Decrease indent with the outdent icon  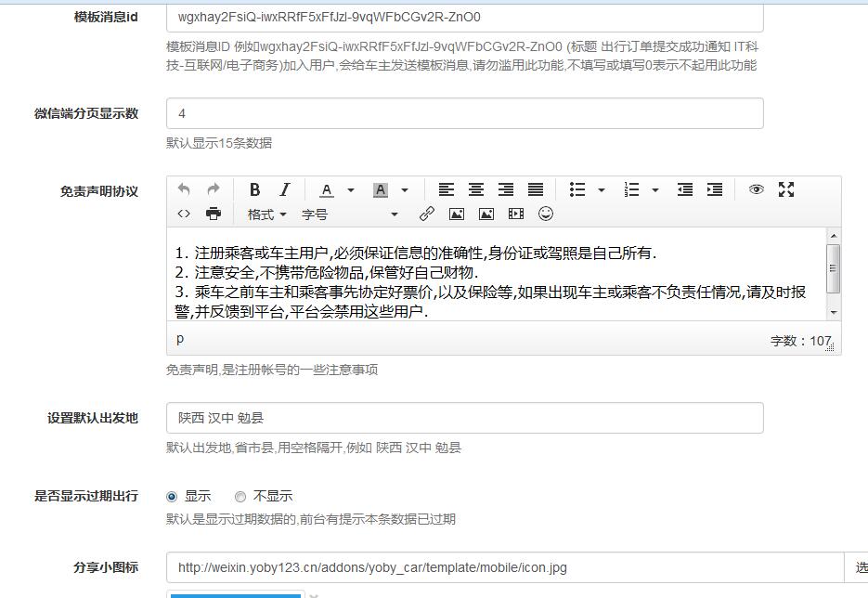click(685, 190)
